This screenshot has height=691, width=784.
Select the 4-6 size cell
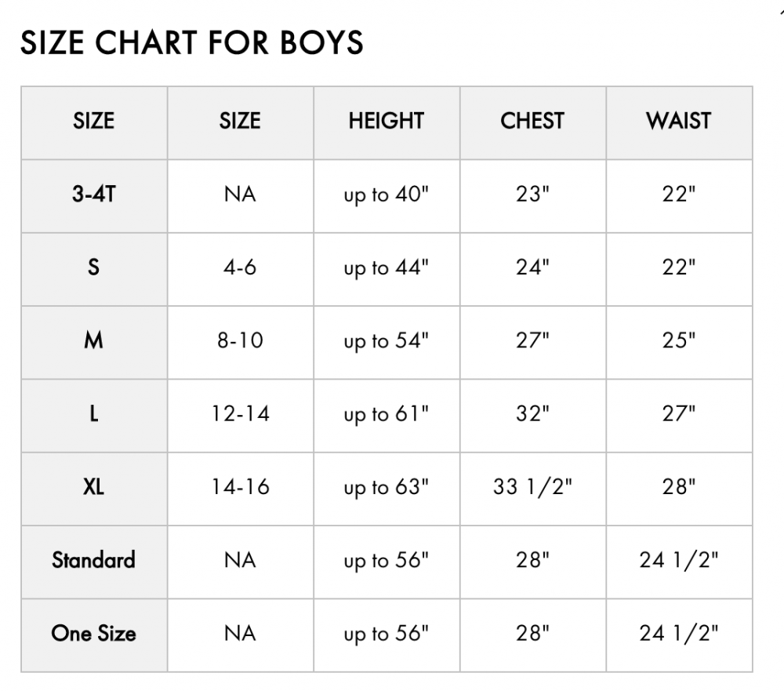pos(240,267)
